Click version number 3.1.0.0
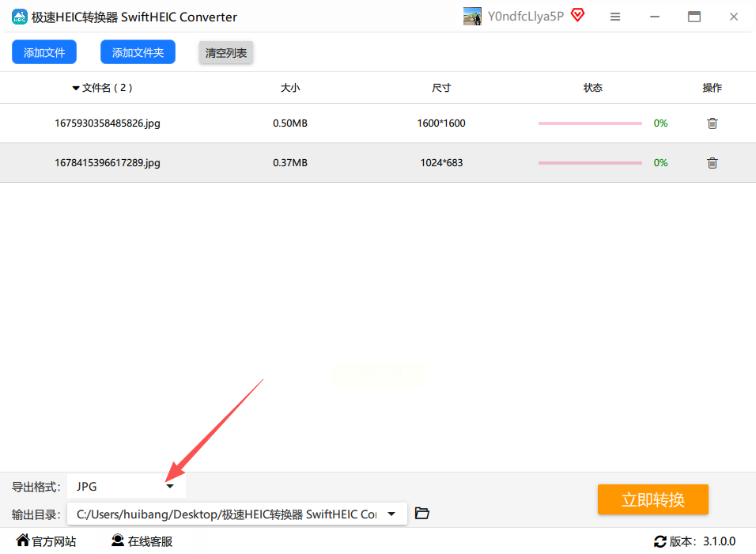The image size is (756, 554). pyautogui.click(x=719, y=541)
